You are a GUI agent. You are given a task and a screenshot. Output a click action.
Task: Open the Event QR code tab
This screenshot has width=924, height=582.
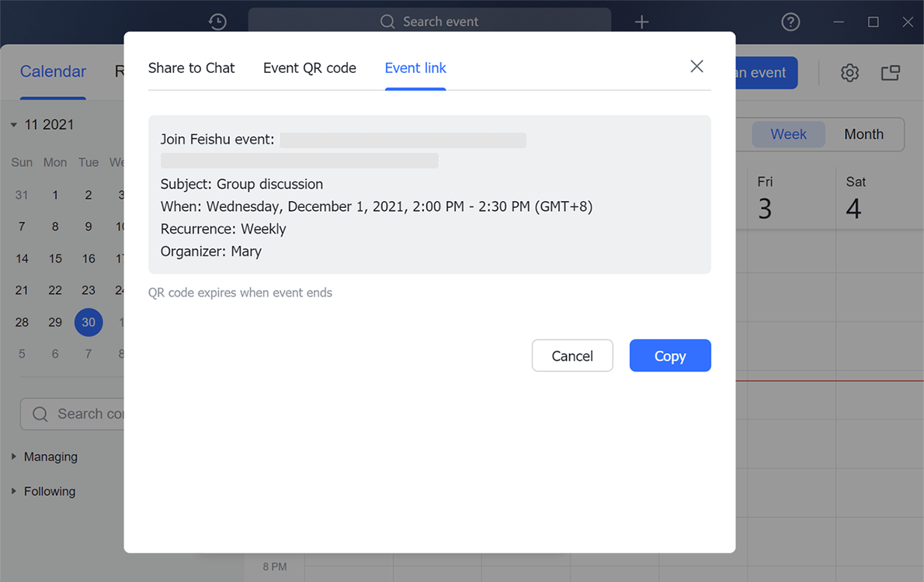pos(309,68)
